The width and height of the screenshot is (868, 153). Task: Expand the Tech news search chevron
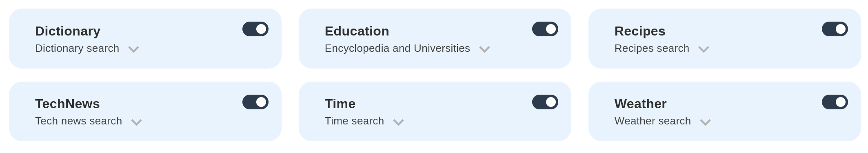click(137, 122)
